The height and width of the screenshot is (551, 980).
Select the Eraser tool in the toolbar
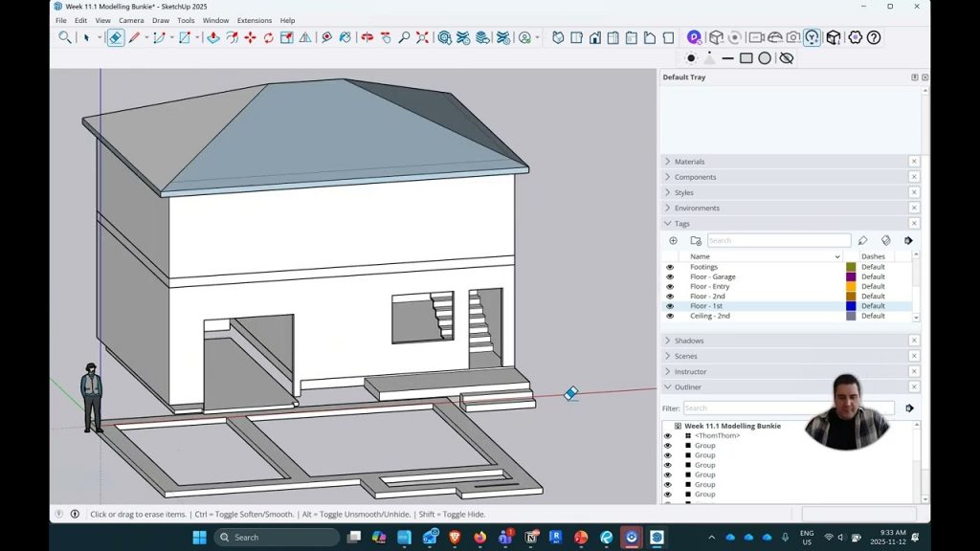(115, 37)
